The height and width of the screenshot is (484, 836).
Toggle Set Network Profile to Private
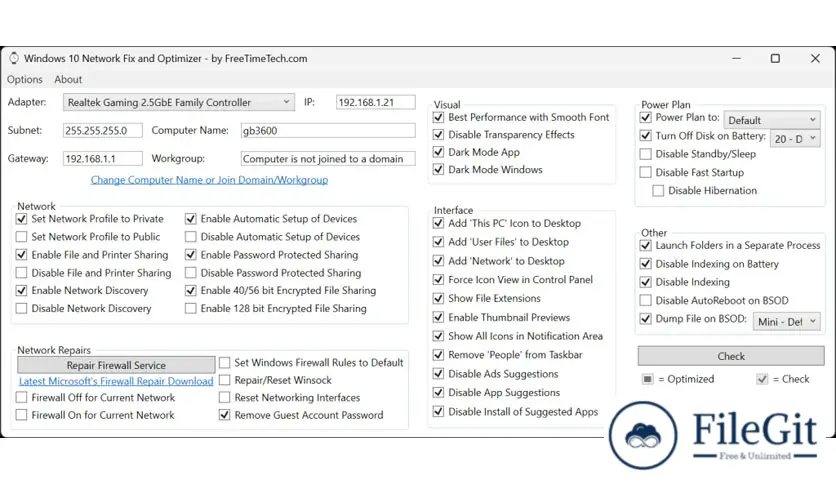(21, 219)
